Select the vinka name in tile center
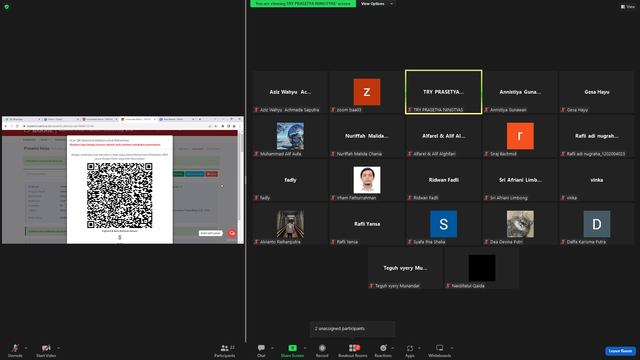This screenshot has width=640, height=360. 597,180
